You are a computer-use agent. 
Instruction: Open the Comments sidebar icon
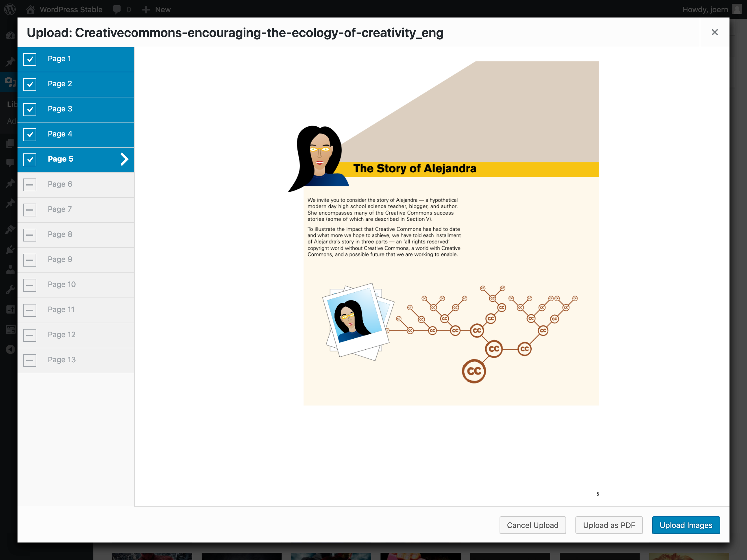tap(11, 163)
